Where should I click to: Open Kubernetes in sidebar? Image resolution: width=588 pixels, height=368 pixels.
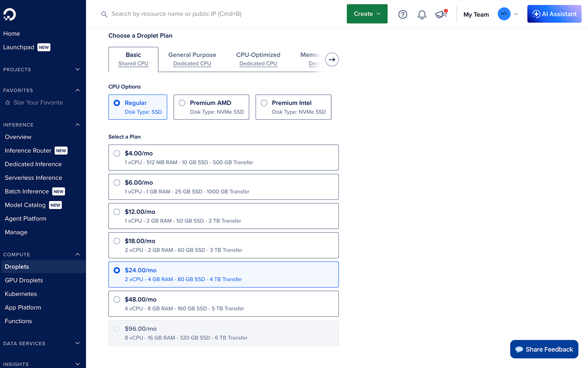21,294
